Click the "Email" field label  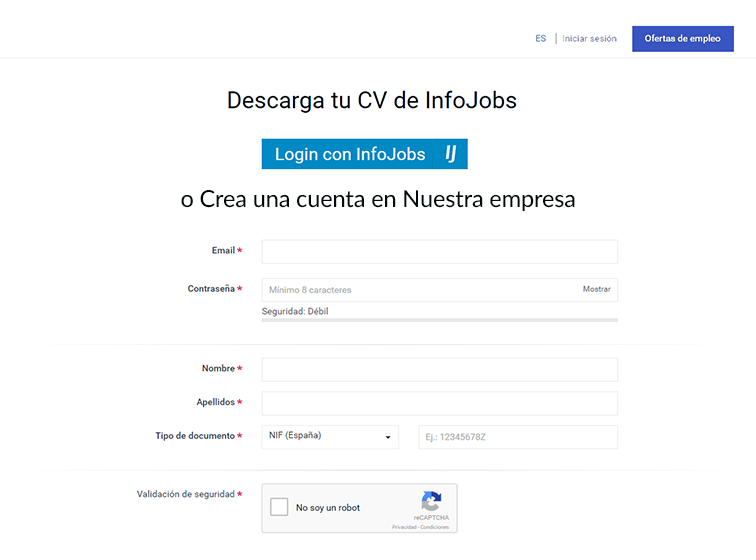pos(223,250)
